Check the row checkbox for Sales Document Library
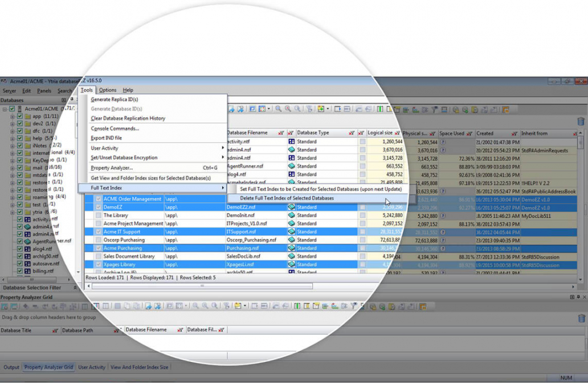This screenshot has width=588, height=383. (98, 257)
